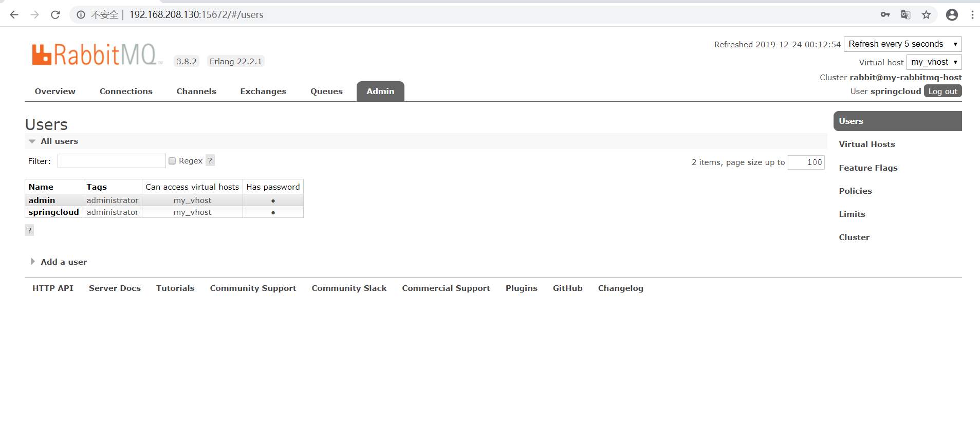The height and width of the screenshot is (439, 980).
Task: Sort the table by Tags column
Action: click(97, 187)
